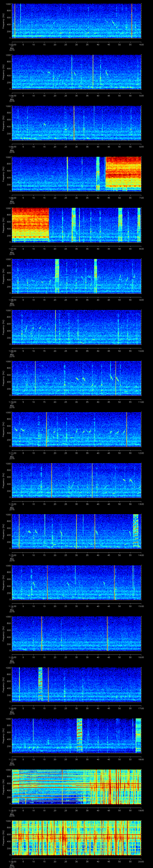Select the spectrogram panel starting at 1:14:00

point(77,582)
